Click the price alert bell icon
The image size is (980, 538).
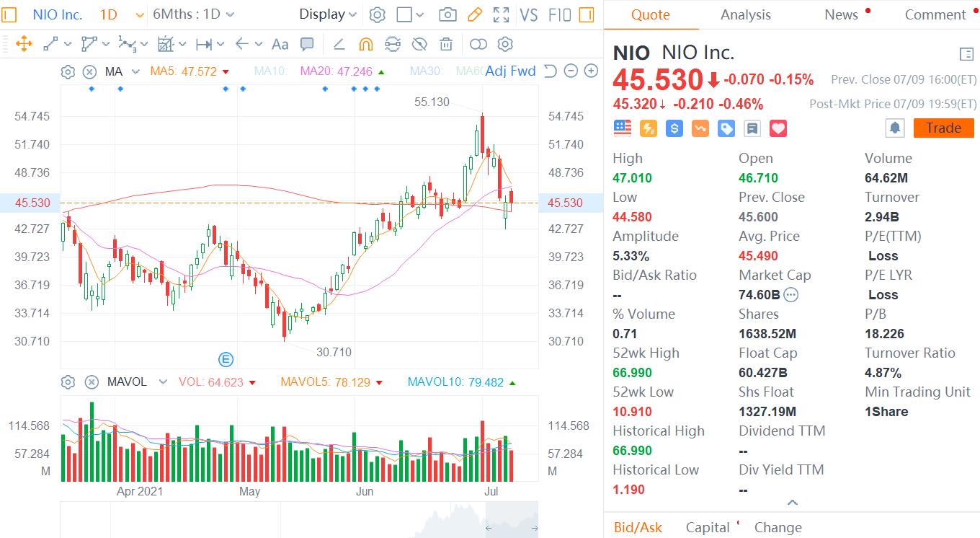coord(894,128)
